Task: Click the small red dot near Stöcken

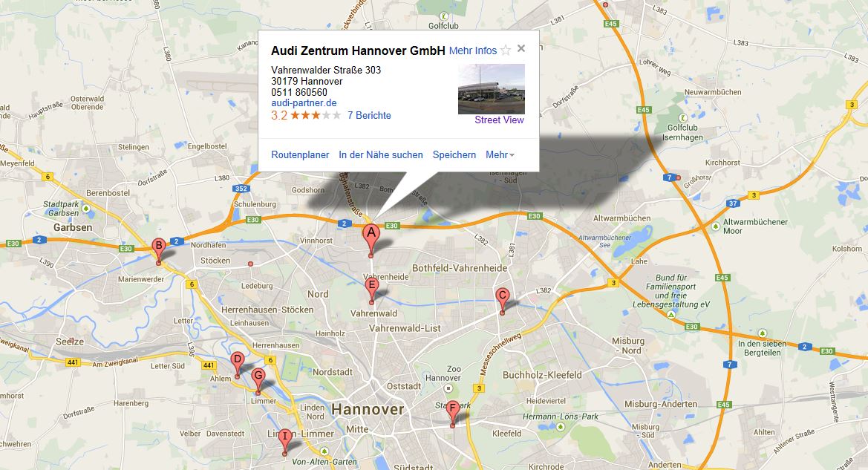Action: pos(251,264)
